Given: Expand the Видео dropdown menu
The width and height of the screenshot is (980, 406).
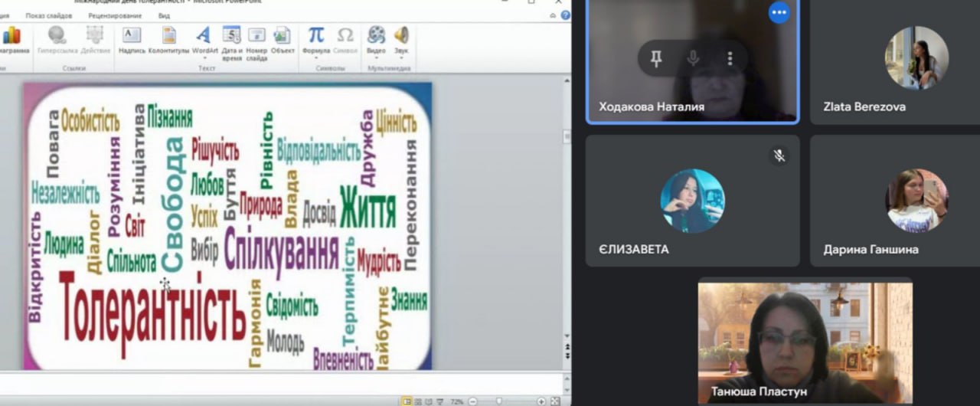Looking at the screenshot, I should (376, 57).
